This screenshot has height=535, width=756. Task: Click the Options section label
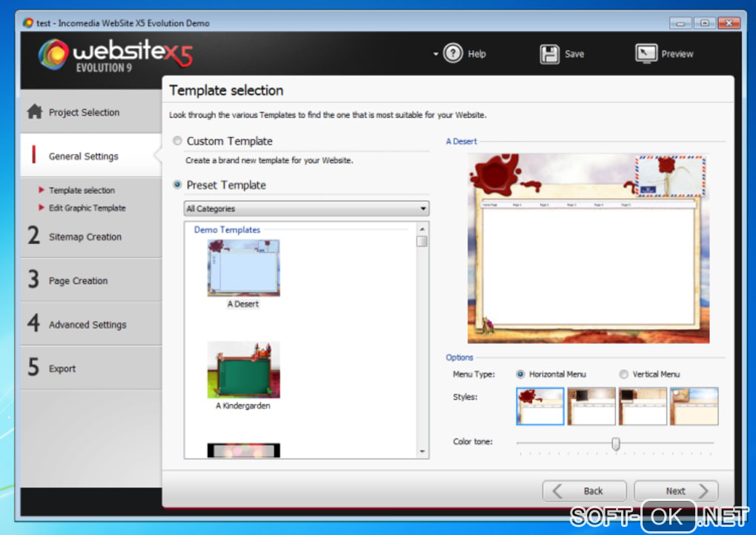click(459, 357)
